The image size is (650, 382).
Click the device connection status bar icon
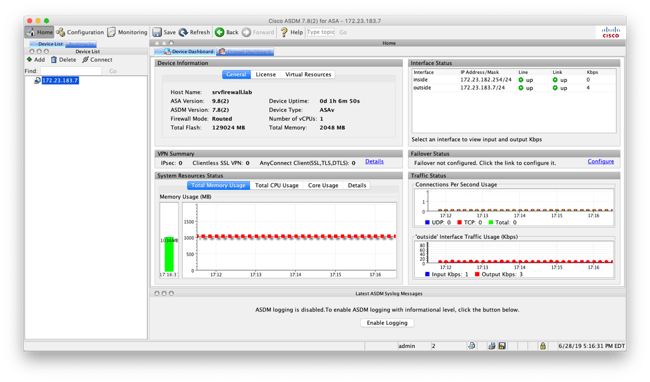click(x=492, y=346)
